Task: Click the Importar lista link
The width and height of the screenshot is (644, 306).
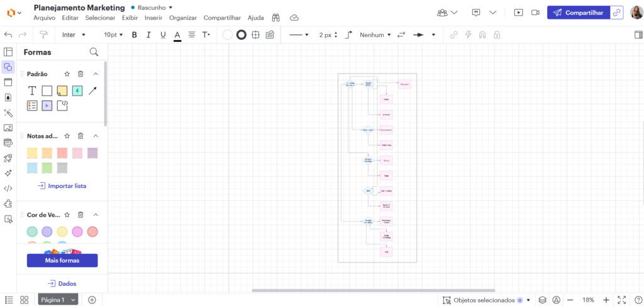Action: tap(62, 186)
